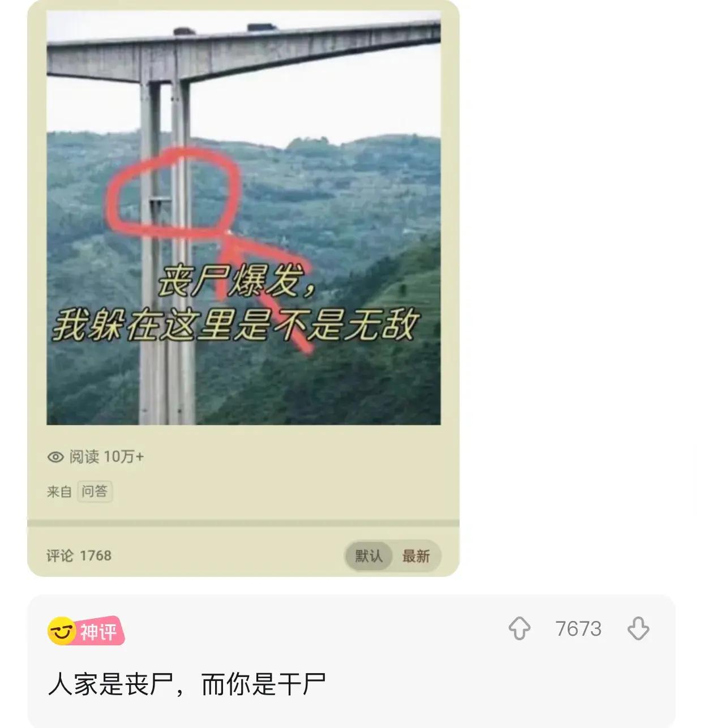This screenshot has height=728, width=703.
Task: Open the 问答 source tag
Action: coord(95,491)
